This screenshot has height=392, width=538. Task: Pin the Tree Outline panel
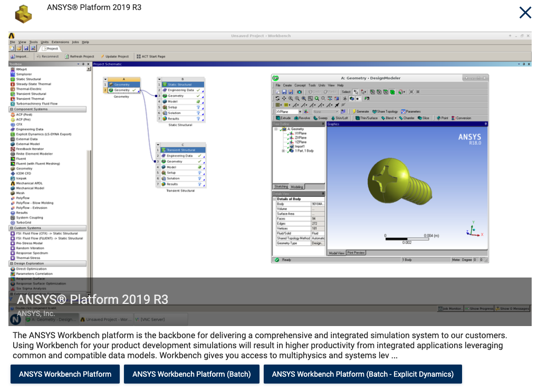(x=322, y=124)
